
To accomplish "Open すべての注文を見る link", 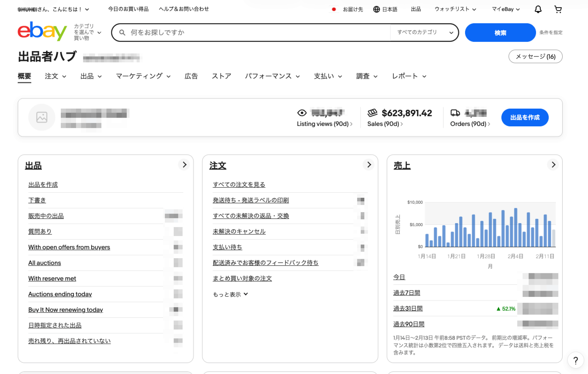I will click(239, 185).
